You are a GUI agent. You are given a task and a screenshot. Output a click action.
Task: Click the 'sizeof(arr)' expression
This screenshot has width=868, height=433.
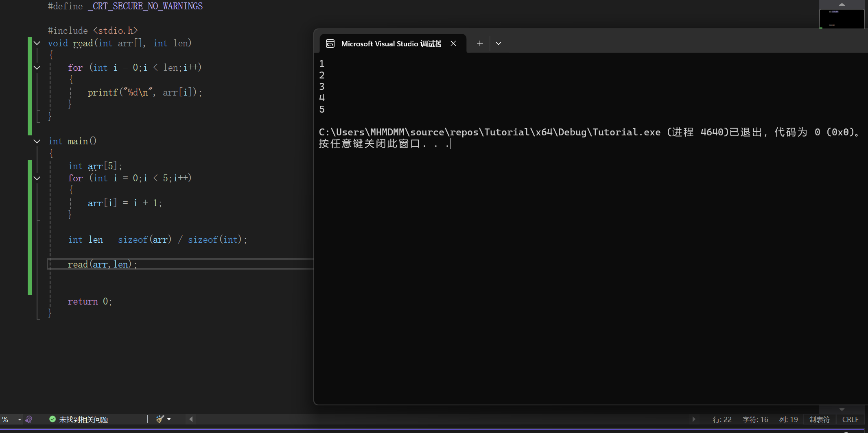coord(145,239)
